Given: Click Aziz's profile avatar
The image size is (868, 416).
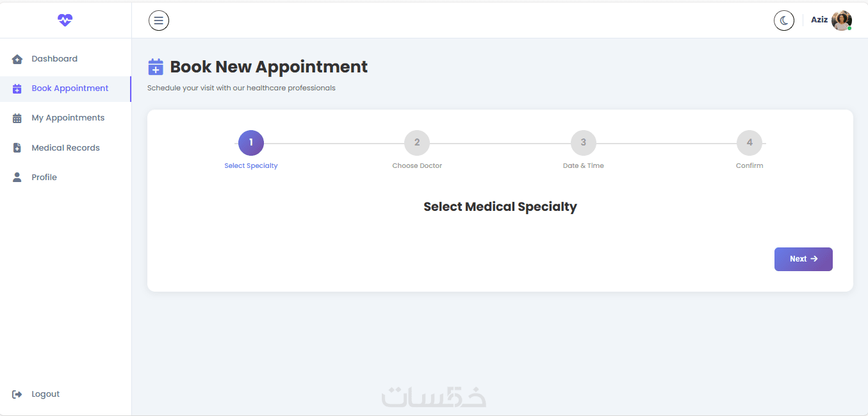Looking at the screenshot, I should tap(841, 21).
